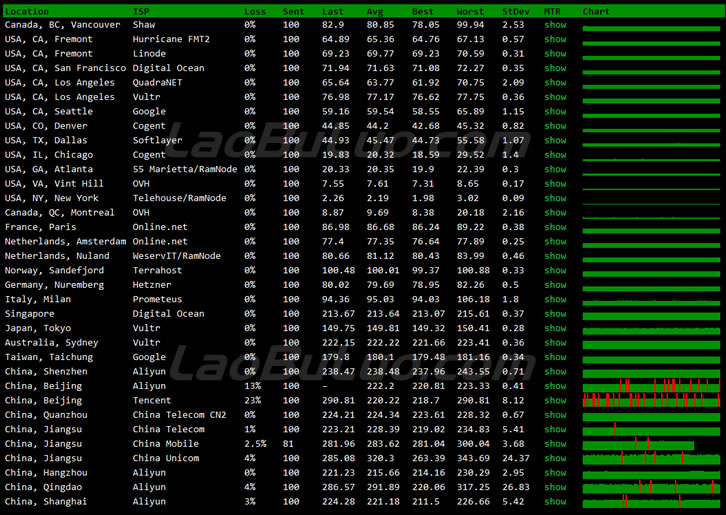The image size is (726, 515).
Task: Click show link for Taichung Google
Action: 555,357
